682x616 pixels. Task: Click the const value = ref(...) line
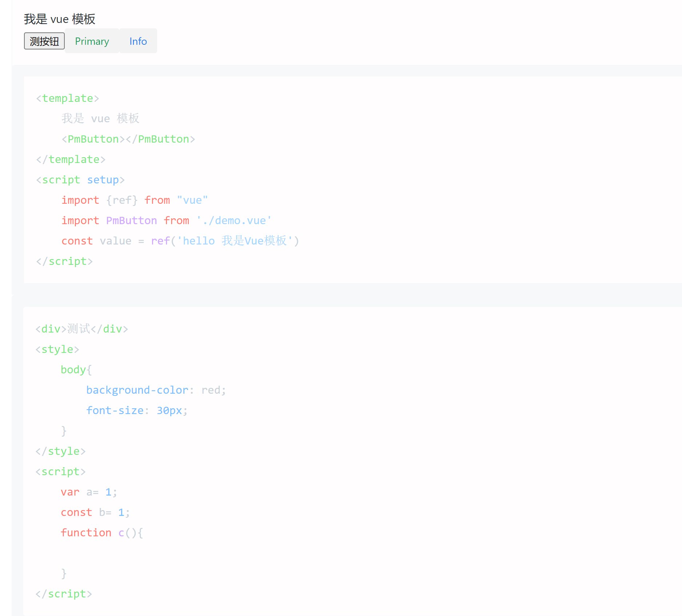click(x=180, y=241)
